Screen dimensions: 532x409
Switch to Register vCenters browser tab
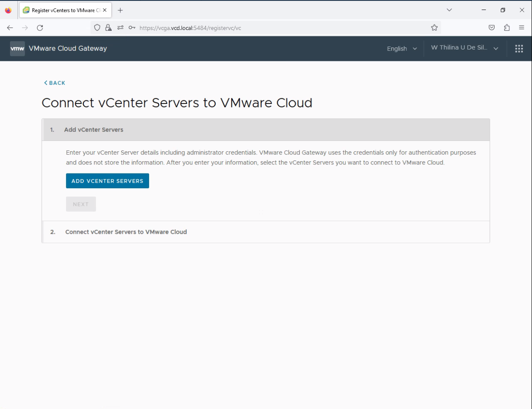(x=62, y=10)
